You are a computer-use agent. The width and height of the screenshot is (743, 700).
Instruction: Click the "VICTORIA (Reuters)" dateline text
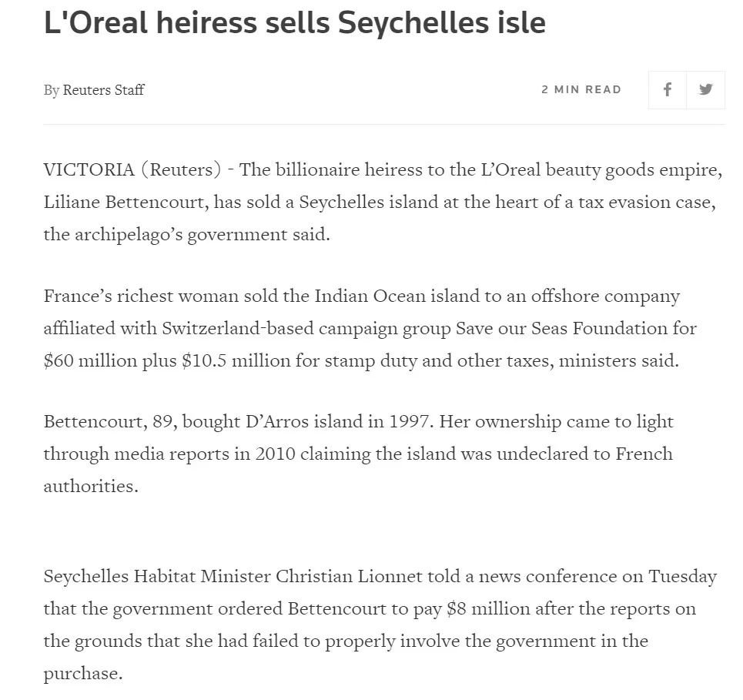click(x=132, y=169)
